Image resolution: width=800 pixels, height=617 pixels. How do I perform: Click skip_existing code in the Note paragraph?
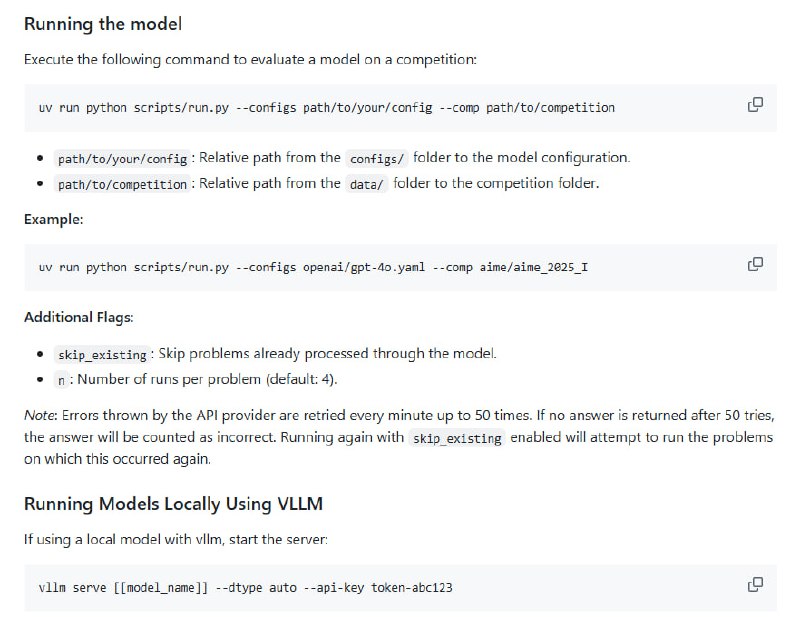(457, 438)
